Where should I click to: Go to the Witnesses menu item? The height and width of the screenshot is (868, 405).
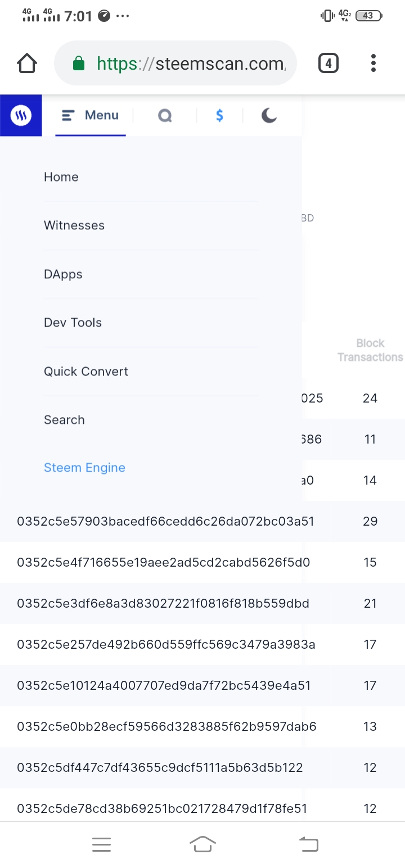74,225
